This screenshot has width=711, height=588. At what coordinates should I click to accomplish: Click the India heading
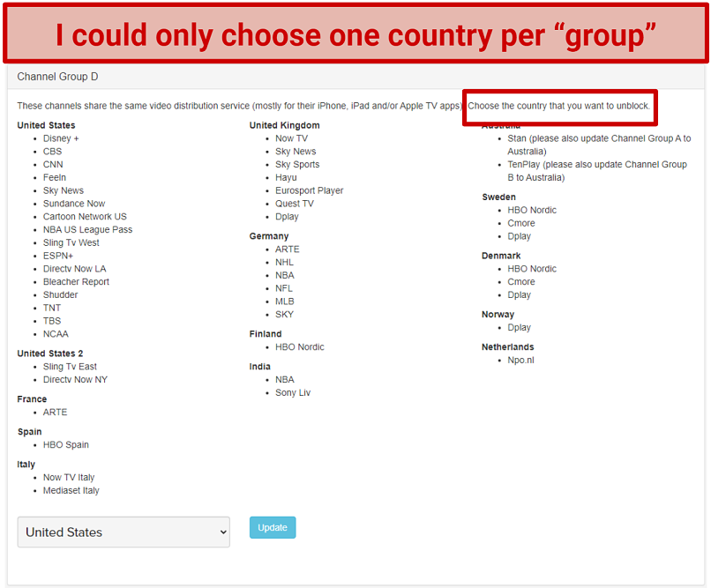click(x=260, y=367)
